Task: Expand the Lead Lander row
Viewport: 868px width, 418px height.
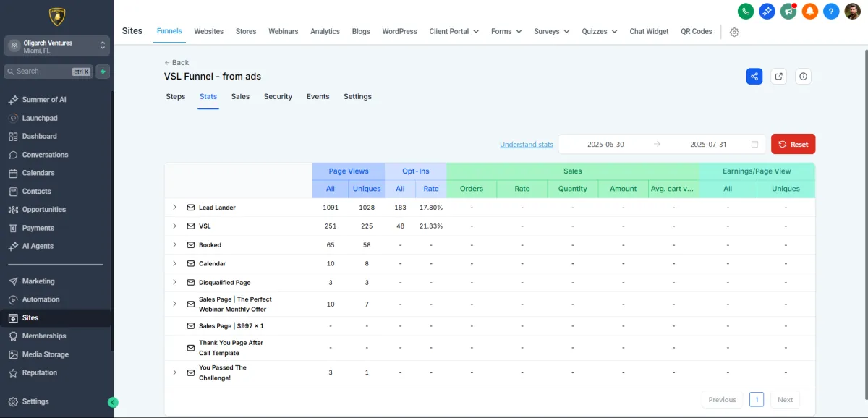Action: point(174,208)
